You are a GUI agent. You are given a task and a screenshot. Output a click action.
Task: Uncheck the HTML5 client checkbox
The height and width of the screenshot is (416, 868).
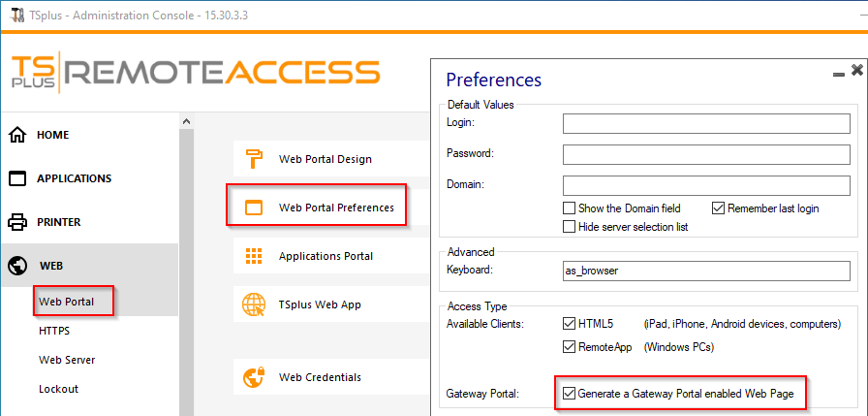(x=570, y=324)
